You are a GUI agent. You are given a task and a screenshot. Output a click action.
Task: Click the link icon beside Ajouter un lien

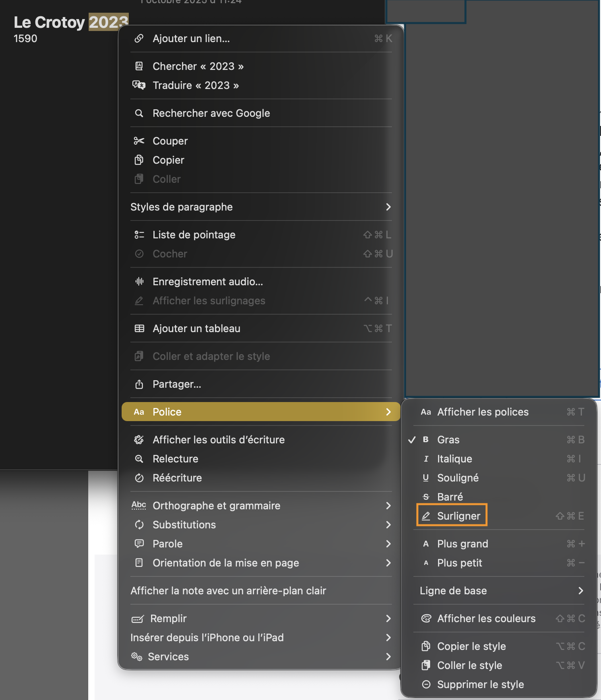[x=139, y=39]
